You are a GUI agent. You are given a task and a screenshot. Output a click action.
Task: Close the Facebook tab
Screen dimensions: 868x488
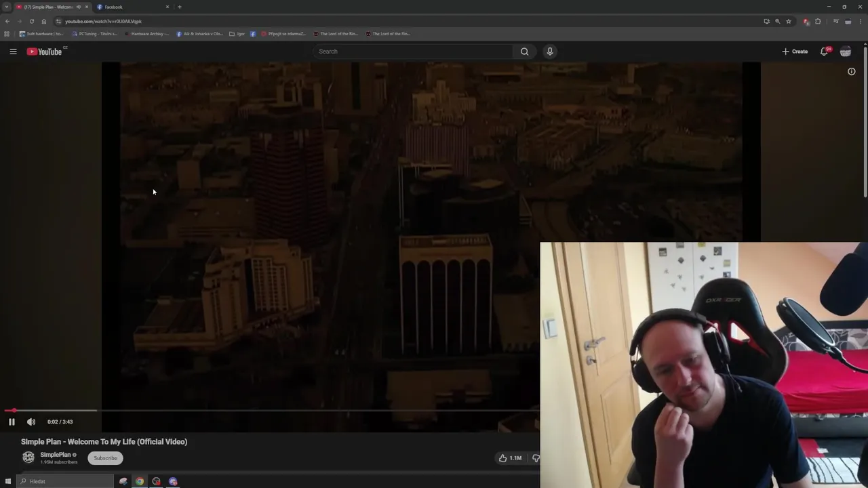[x=167, y=7]
